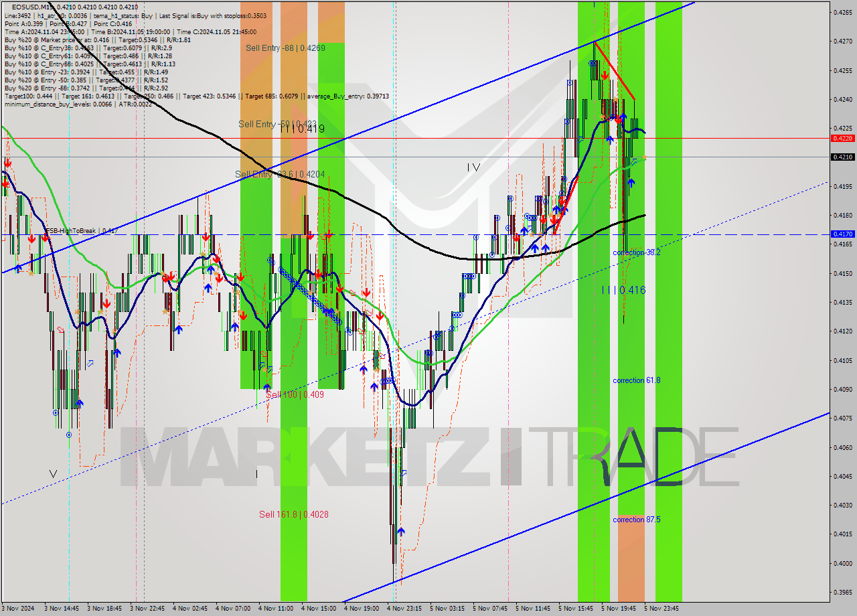
Task: Click the '4 Nov 07:00' time label
Action: (x=233, y=609)
